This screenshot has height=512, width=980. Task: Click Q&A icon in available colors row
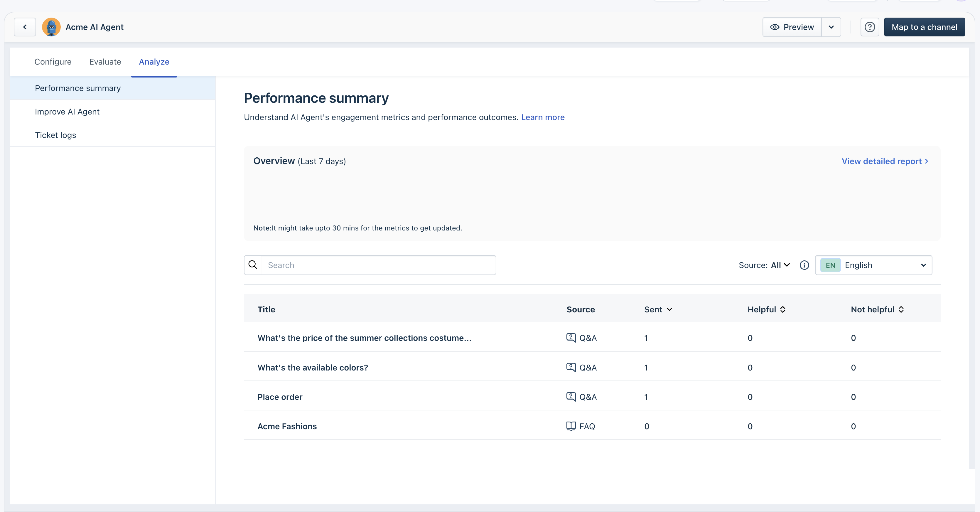point(571,367)
